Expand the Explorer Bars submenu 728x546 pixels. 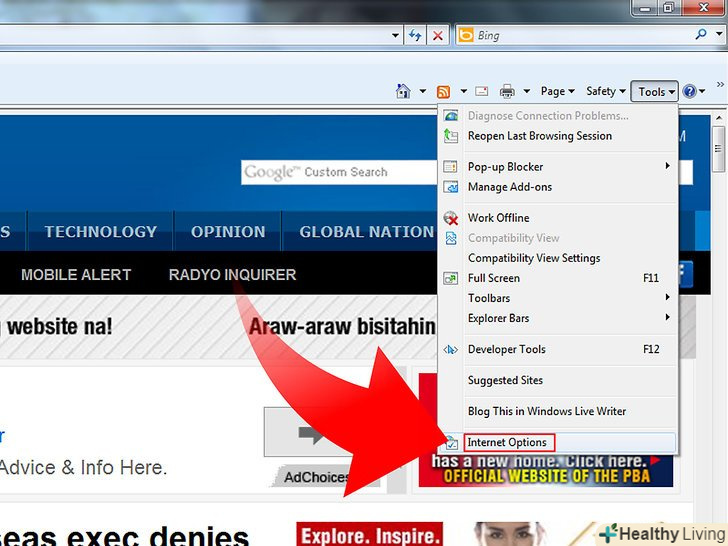tap(557, 318)
